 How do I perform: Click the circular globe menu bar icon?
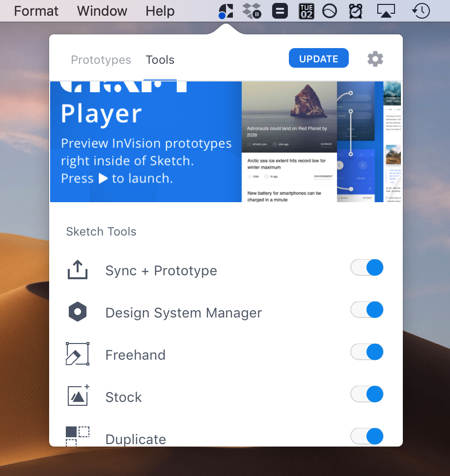coord(329,11)
